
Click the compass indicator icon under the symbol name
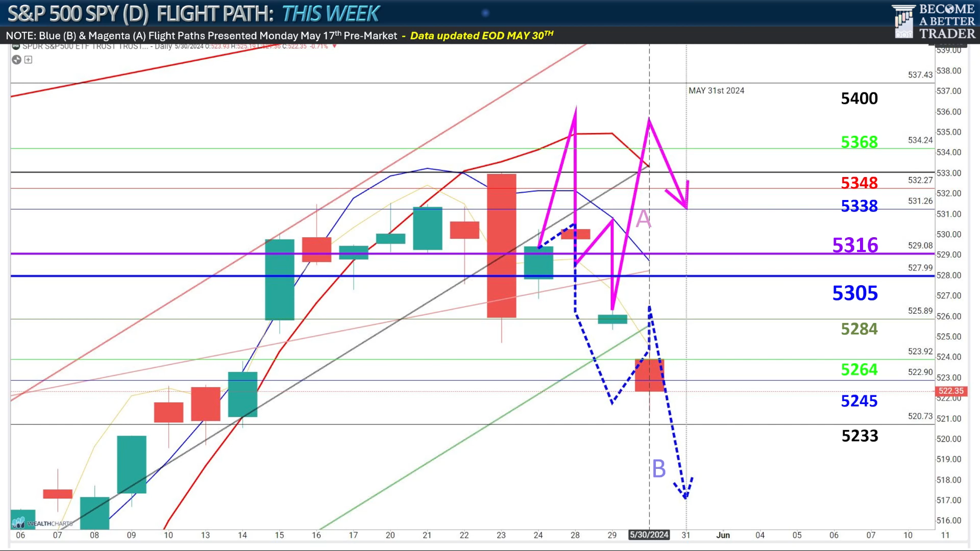click(16, 60)
